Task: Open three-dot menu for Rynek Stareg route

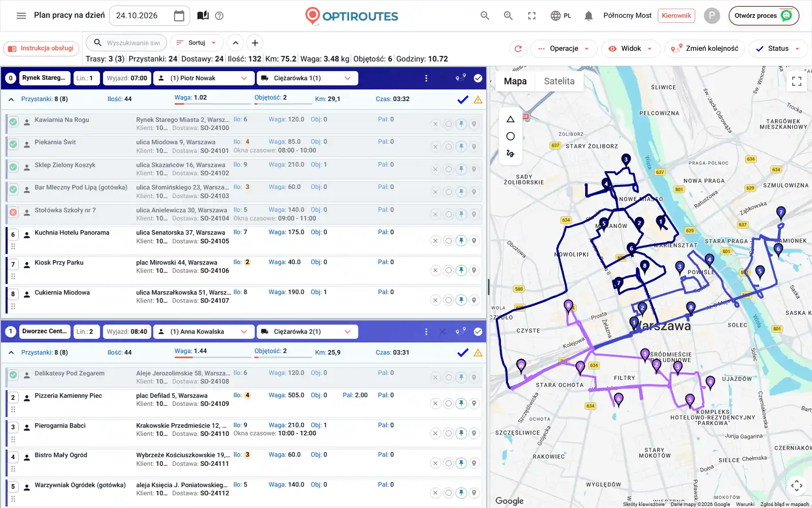Action: click(426, 78)
